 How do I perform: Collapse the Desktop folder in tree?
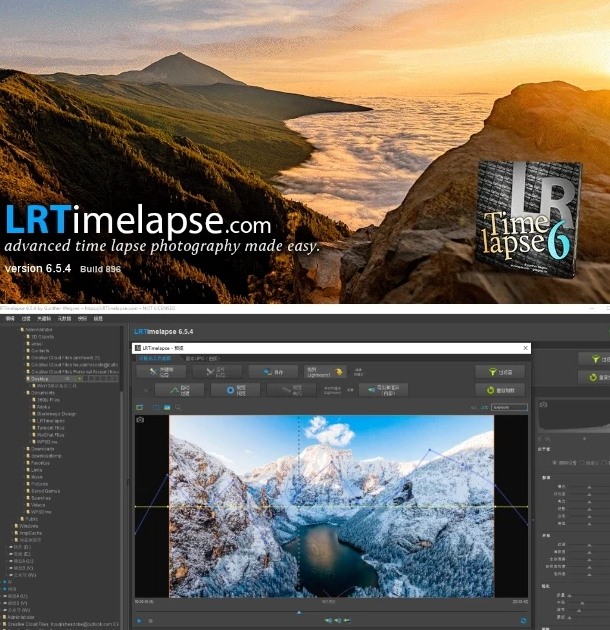click(24, 379)
